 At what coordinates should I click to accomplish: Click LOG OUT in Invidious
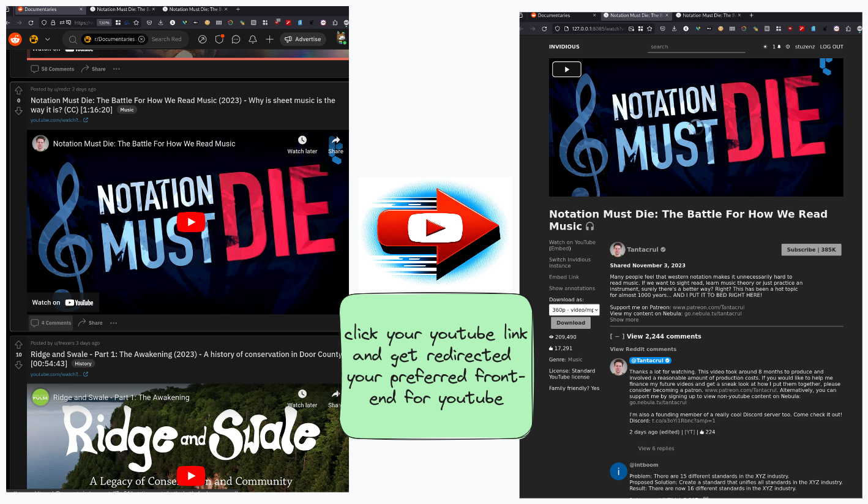[x=831, y=47]
